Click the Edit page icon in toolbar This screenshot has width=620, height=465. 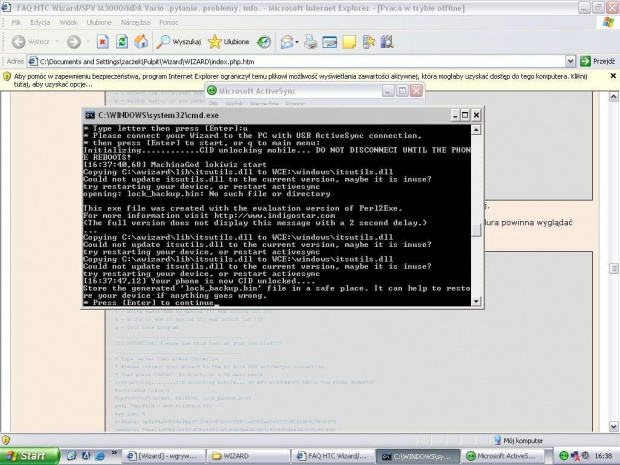pos(330,42)
